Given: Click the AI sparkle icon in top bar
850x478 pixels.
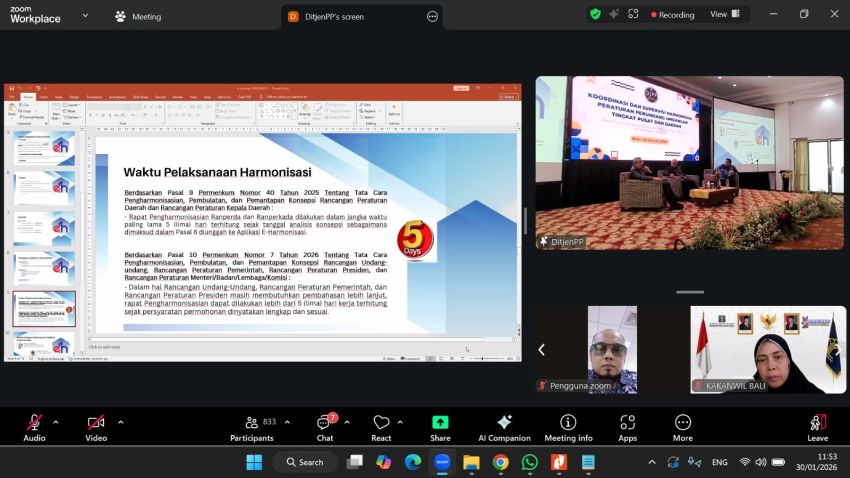Looking at the screenshot, I should pos(614,15).
